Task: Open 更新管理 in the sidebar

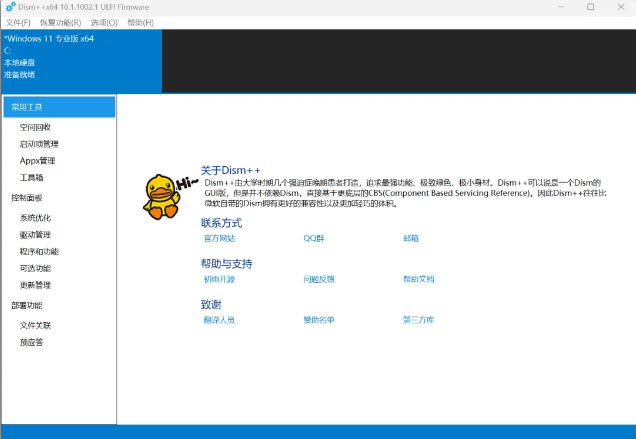Action: point(35,285)
